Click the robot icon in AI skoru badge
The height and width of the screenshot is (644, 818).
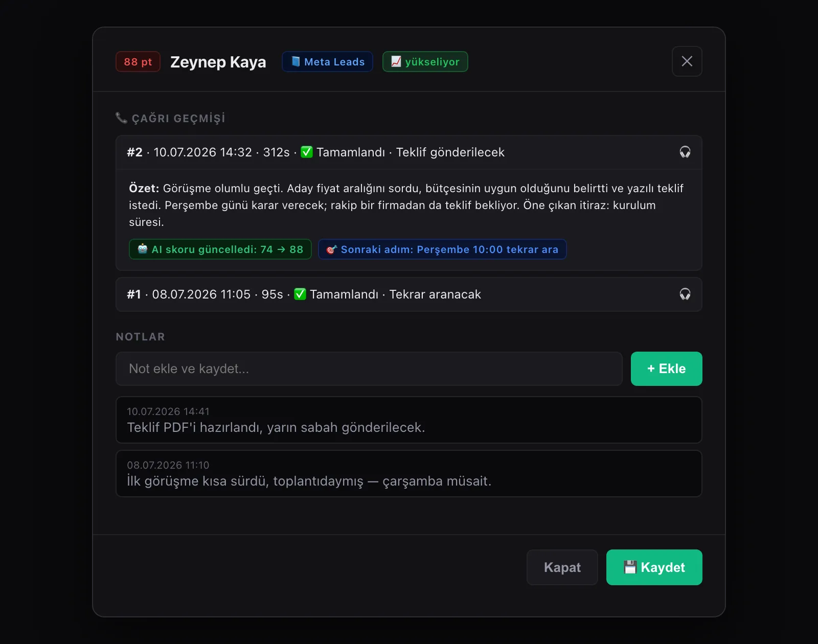[143, 249]
